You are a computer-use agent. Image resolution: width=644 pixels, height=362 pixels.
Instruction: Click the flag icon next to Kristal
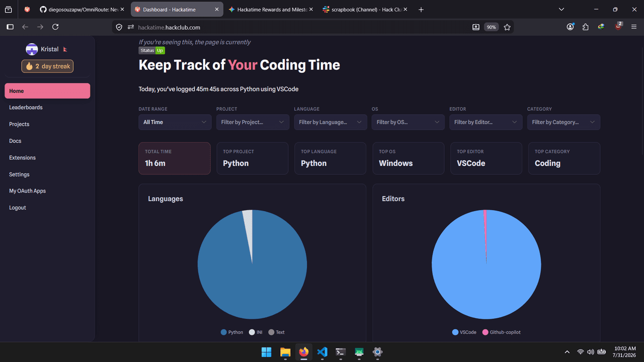click(x=65, y=49)
